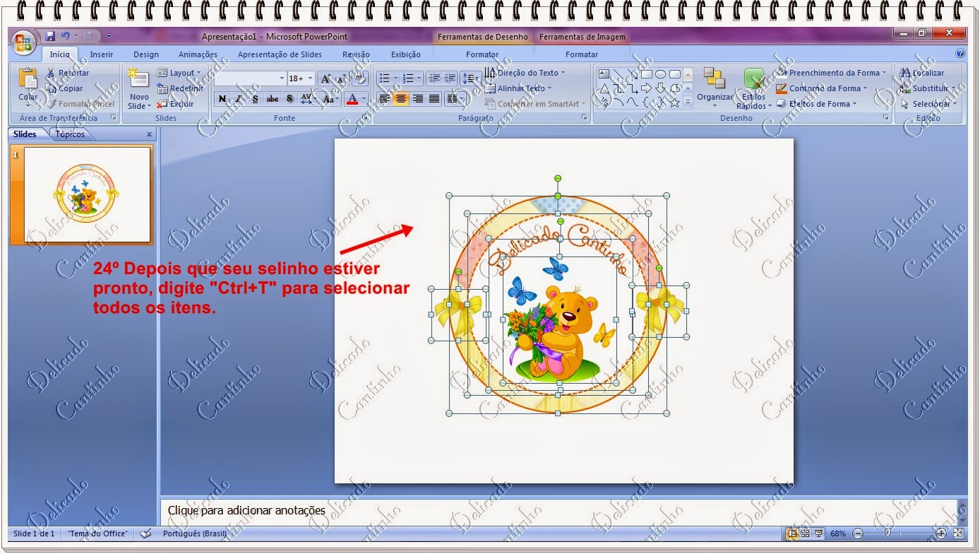The width and height of the screenshot is (980, 554).
Task: Open the font name combo box
Action: click(x=251, y=78)
